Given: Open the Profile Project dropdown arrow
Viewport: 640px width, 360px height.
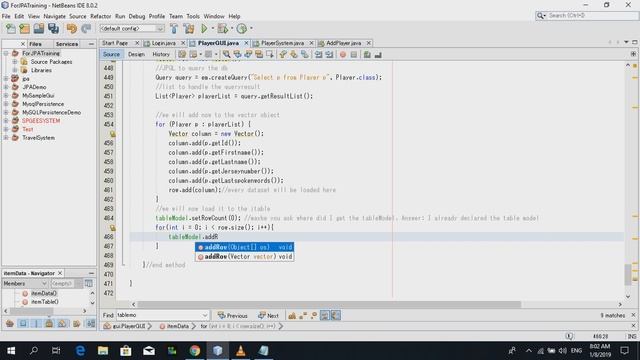Looking at the screenshot, I should tap(251, 28).
